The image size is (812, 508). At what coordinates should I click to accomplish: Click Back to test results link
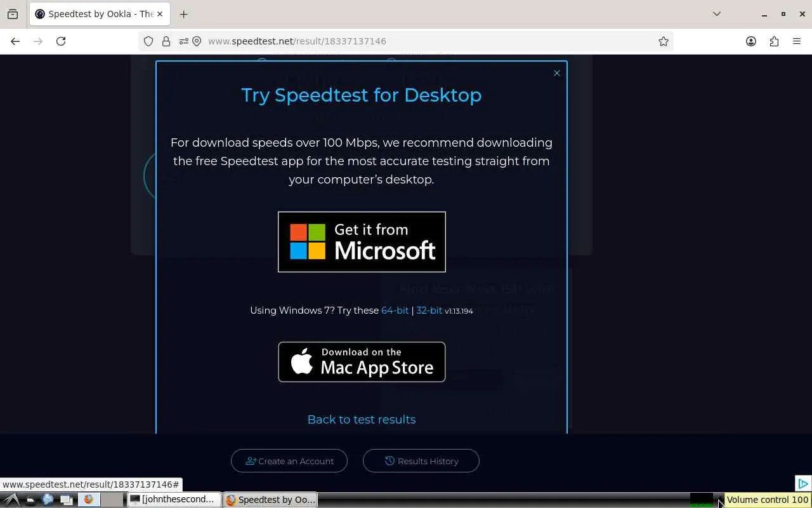(x=362, y=420)
